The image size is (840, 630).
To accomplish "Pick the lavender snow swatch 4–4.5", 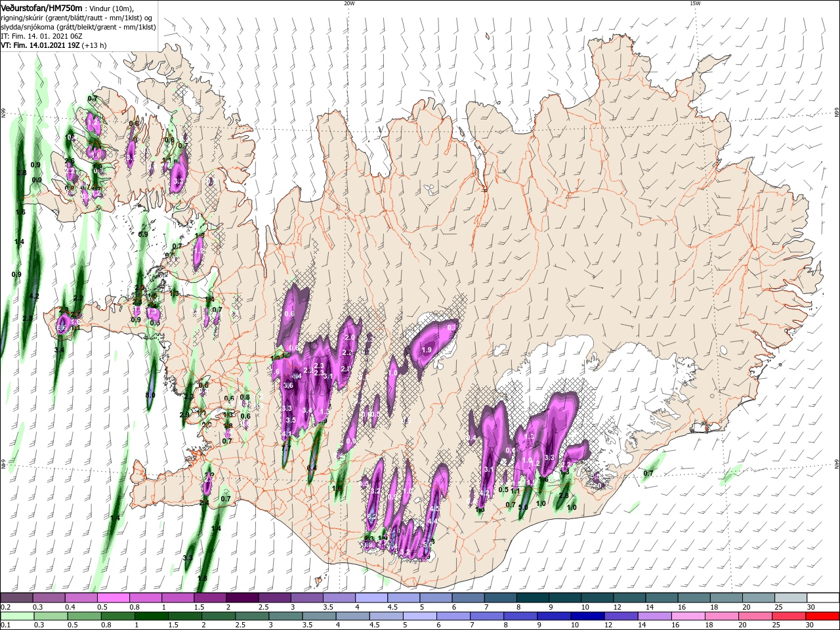I will coord(371,598).
